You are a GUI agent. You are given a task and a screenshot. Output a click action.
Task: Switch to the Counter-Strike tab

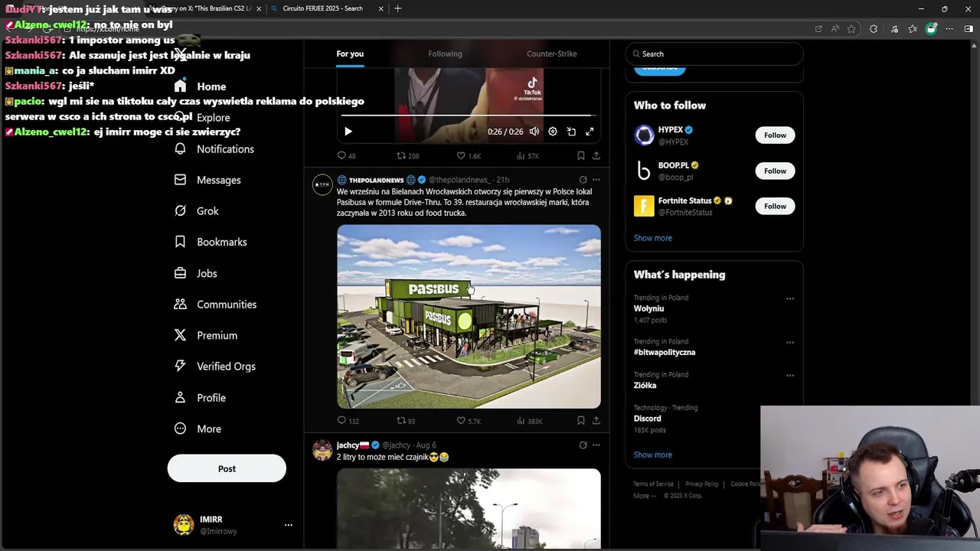(551, 54)
